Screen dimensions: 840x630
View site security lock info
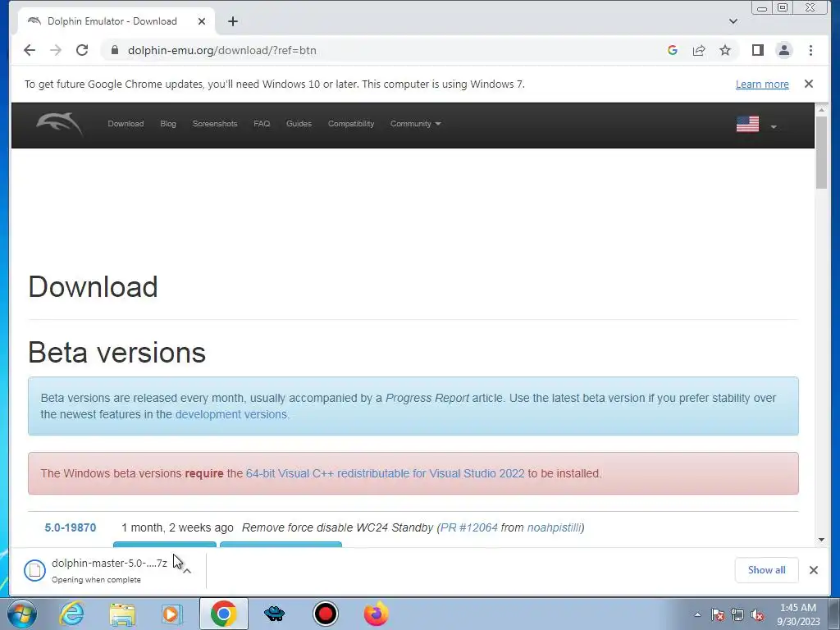tap(114, 50)
